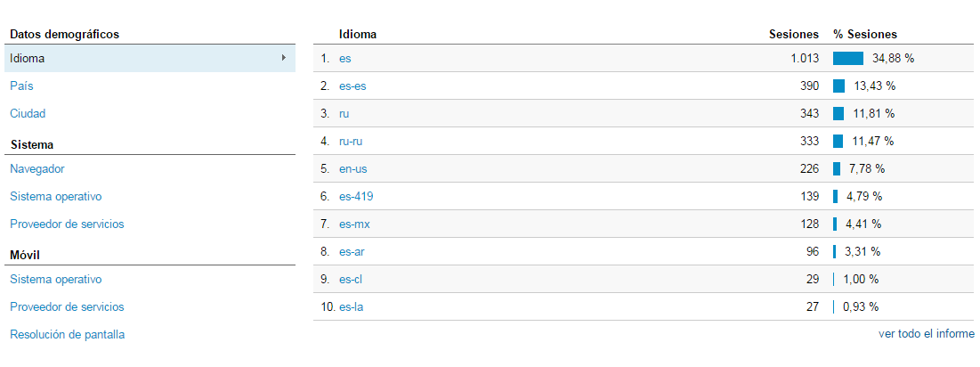Select the "es-419" language link
The width and height of the screenshot is (980, 367).
[x=354, y=196]
